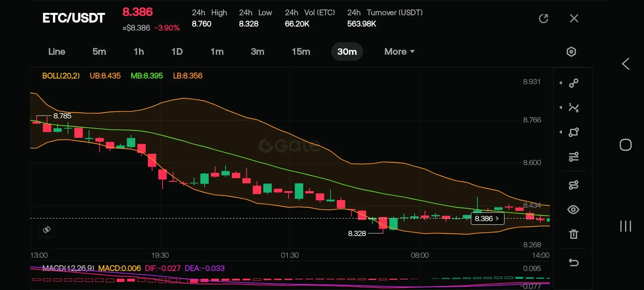Switch to the 1D timeframe

[177, 52]
